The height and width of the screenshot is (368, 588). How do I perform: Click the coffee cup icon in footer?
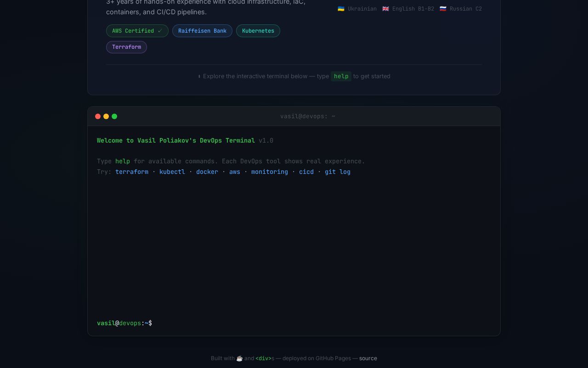(x=239, y=358)
